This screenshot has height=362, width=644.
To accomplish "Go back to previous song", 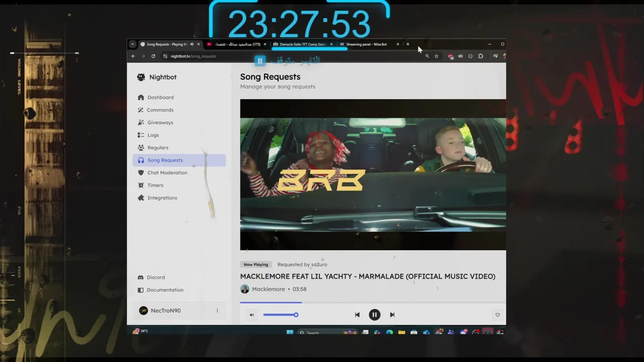I will coord(357,315).
